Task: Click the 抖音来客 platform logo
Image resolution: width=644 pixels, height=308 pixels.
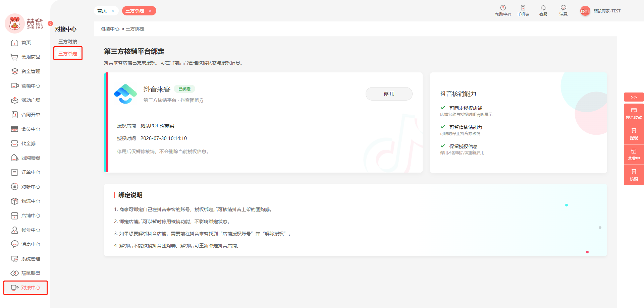Action: pos(125,94)
